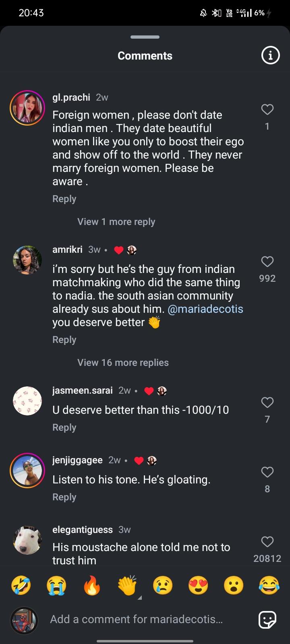290x644 pixels.
Task: Tap the surprised open-mouth emoji reaction
Action: [x=234, y=585]
